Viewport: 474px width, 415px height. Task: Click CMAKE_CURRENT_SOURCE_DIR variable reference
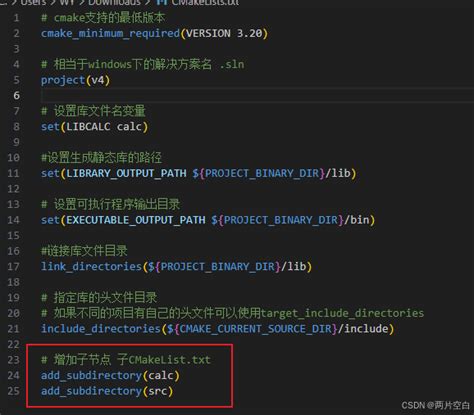click(256, 329)
